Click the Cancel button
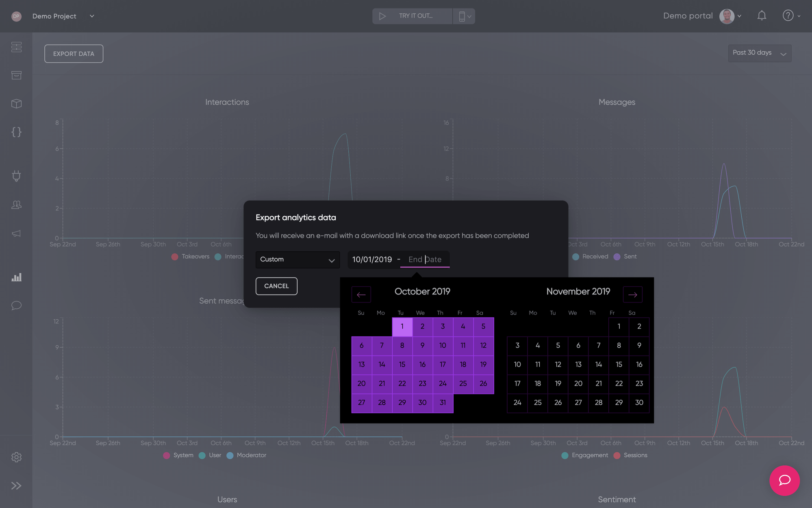Image resolution: width=812 pixels, height=508 pixels. point(276,286)
